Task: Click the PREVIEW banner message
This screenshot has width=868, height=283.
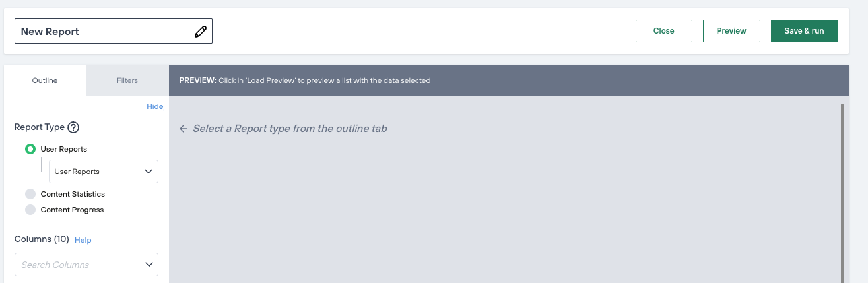Action: coord(305,80)
